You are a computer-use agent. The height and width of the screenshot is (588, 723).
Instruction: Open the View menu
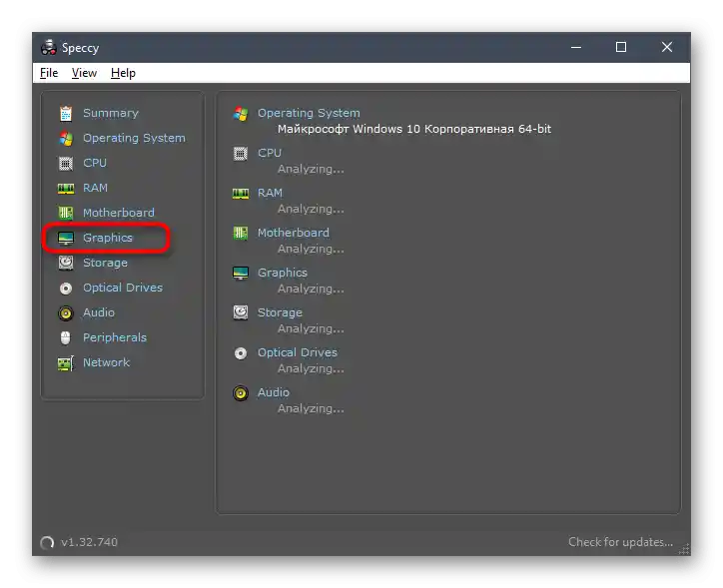click(84, 73)
